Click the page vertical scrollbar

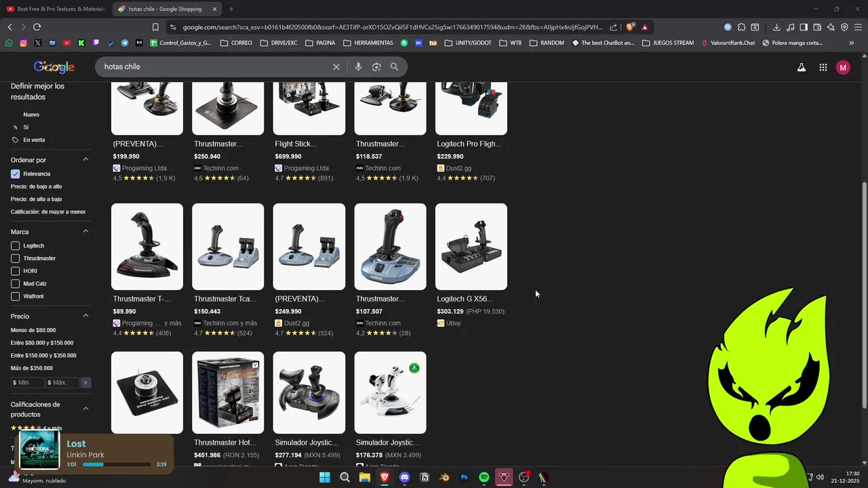864,294
